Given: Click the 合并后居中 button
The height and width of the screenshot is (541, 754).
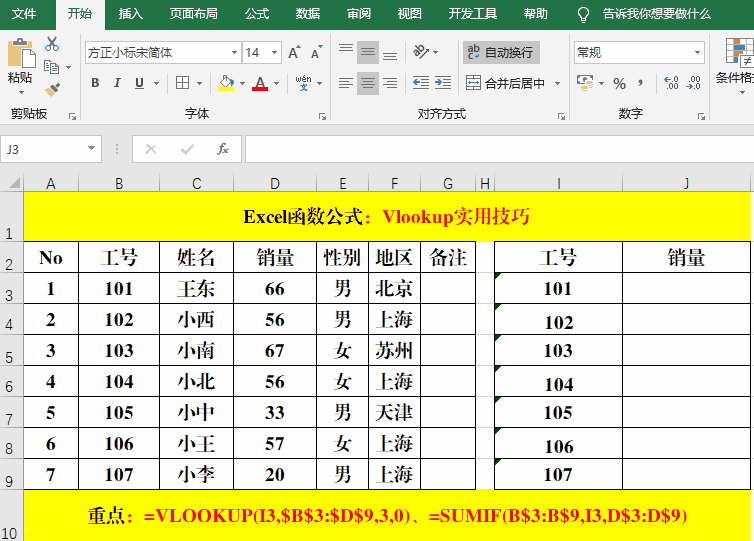Looking at the screenshot, I should click(506, 83).
